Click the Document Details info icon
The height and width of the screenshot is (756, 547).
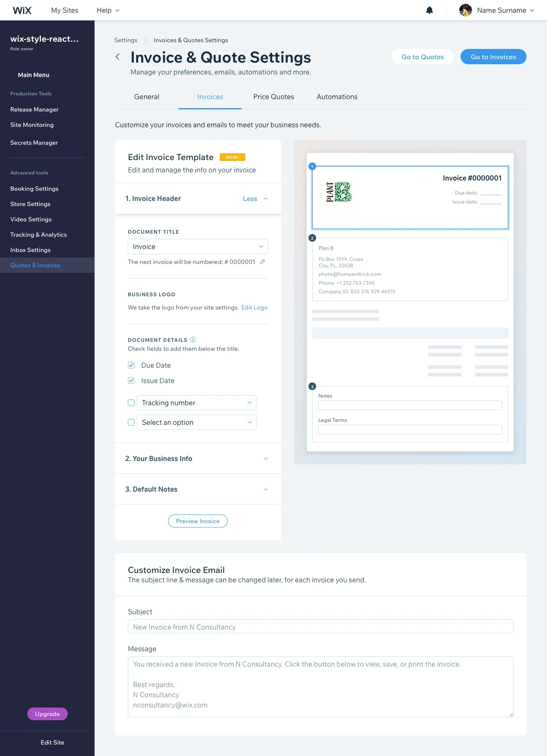[x=193, y=340]
